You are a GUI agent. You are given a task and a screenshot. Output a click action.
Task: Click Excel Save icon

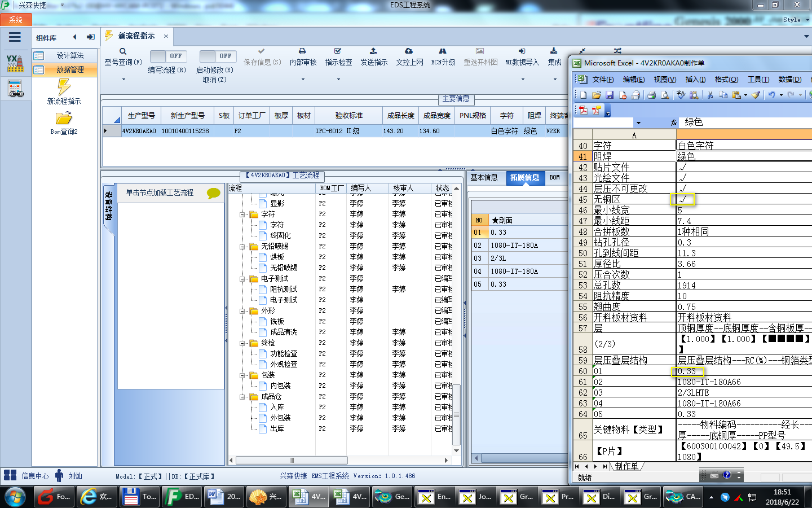click(x=609, y=95)
